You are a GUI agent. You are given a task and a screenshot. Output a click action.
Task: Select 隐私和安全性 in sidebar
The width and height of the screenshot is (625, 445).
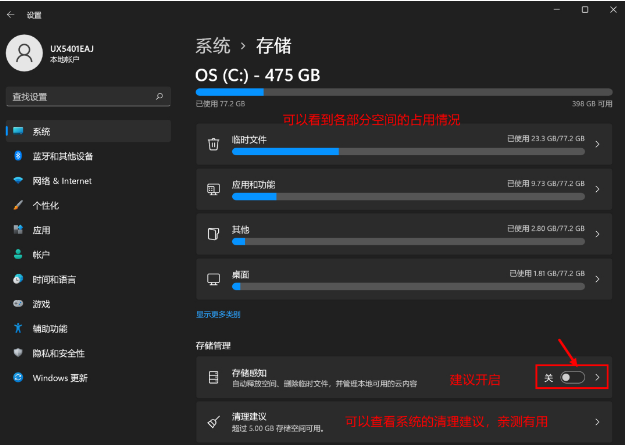[x=64, y=353]
